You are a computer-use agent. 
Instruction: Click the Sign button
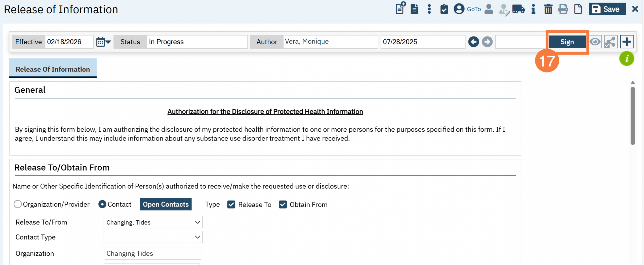pyautogui.click(x=567, y=42)
